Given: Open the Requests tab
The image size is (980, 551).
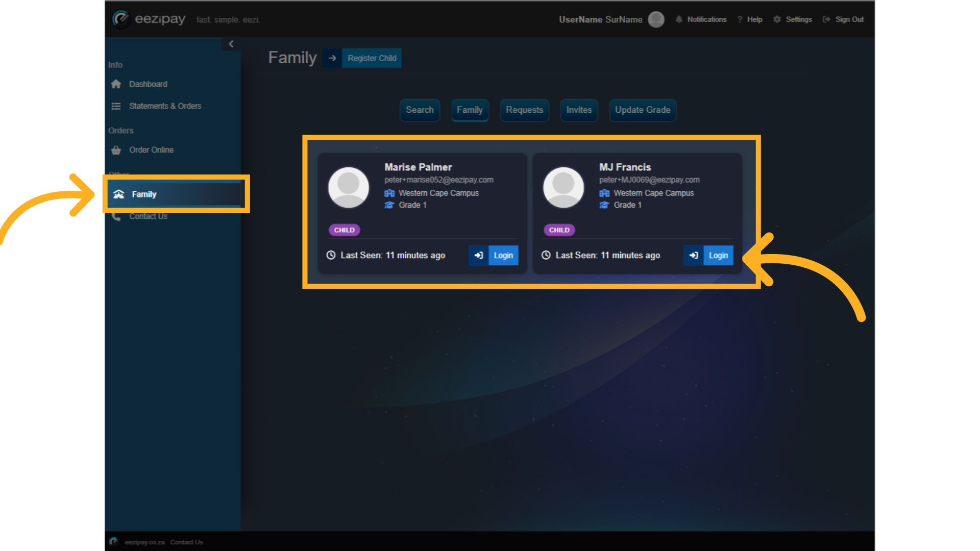Looking at the screenshot, I should [524, 110].
